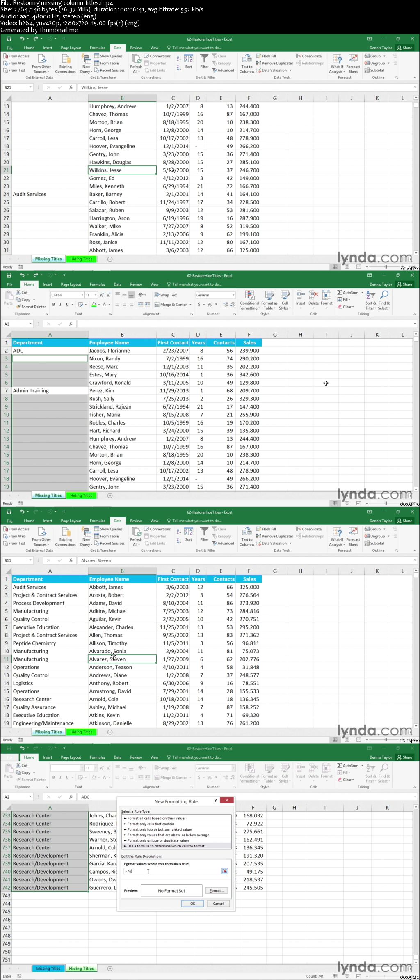420x980 pixels.
Task: Expand the Merge & Center dropdown in the A3 frame
Action: coord(189,305)
